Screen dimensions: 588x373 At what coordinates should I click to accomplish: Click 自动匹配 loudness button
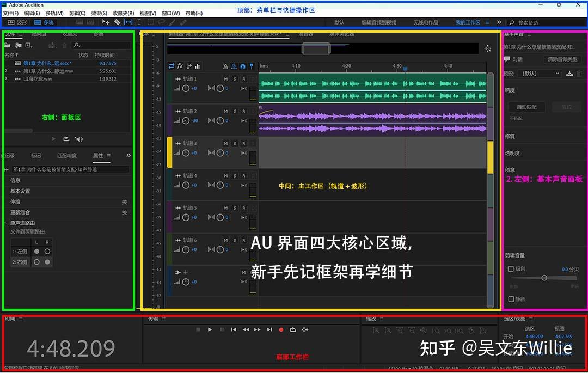pyautogui.click(x=526, y=107)
